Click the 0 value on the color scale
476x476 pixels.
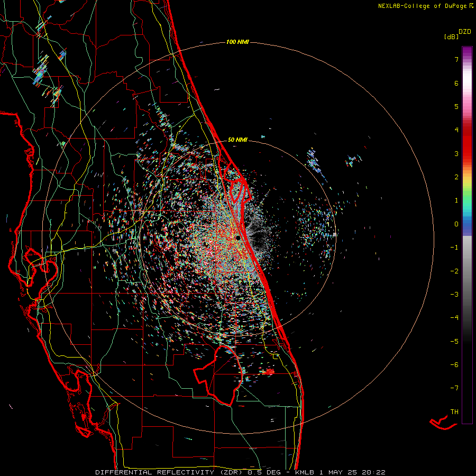[x=456, y=224]
